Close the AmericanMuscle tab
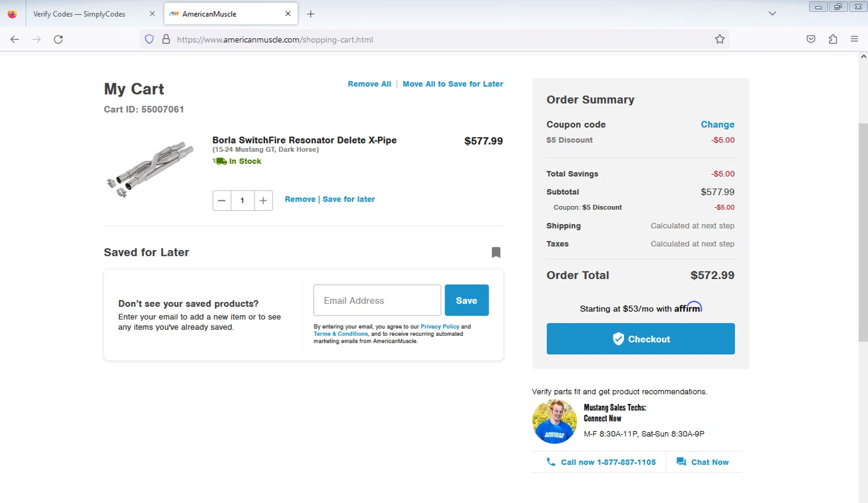The height and width of the screenshot is (503, 868). [288, 14]
